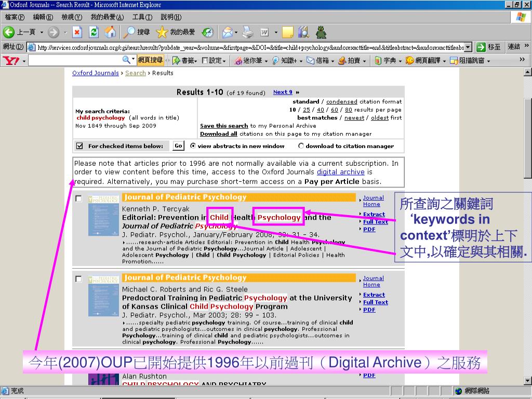Screen dimensions: 532x399
Task: Go back with the green Back arrow
Action: [x=8, y=32]
